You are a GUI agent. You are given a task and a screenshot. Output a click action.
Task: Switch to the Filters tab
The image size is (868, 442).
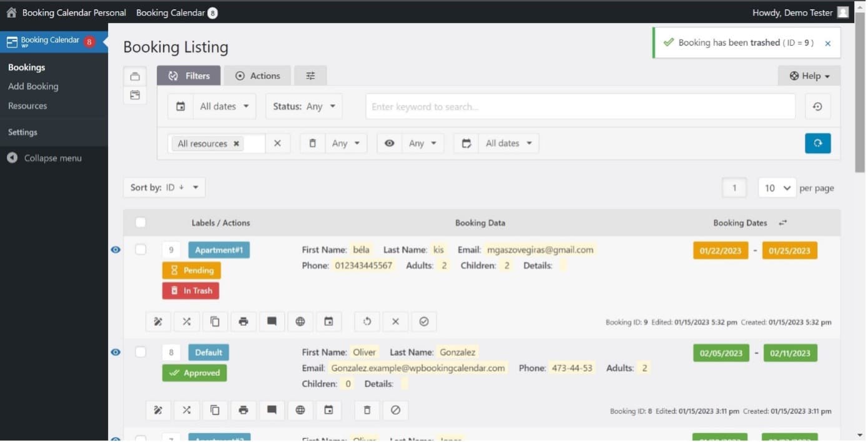click(189, 76)
